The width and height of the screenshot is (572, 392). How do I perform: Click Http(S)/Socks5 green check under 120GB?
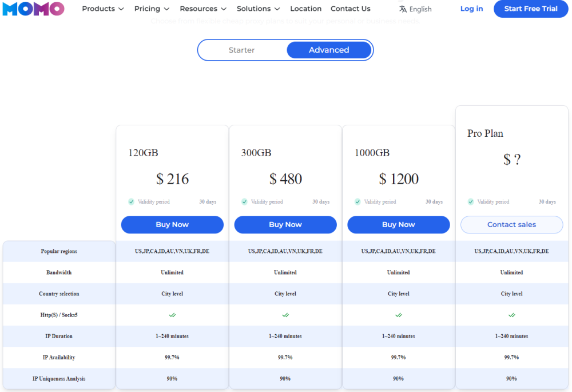tap(172, 315)
